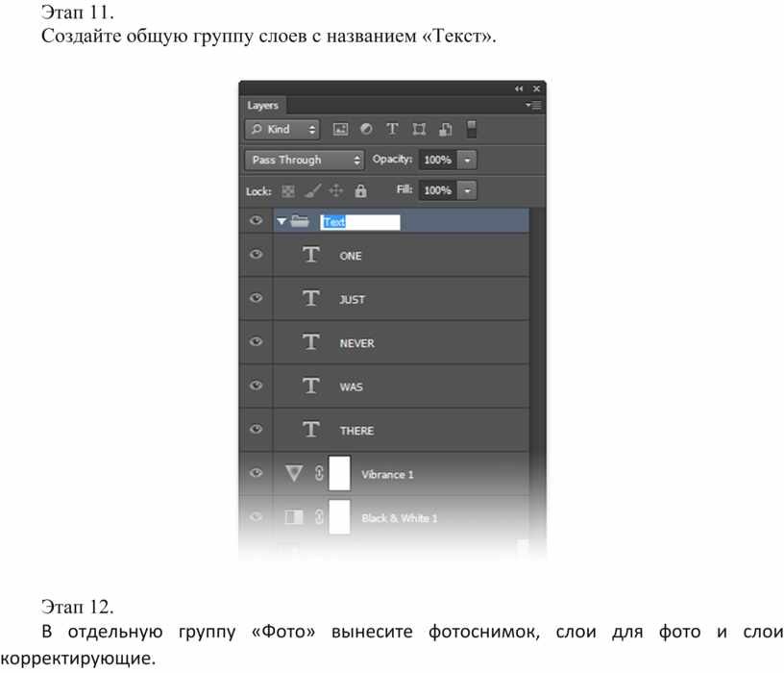Close the Layers panel
The width and height of the screenshot is (784, 673).
pyautogui.click(x=536, y=88)
